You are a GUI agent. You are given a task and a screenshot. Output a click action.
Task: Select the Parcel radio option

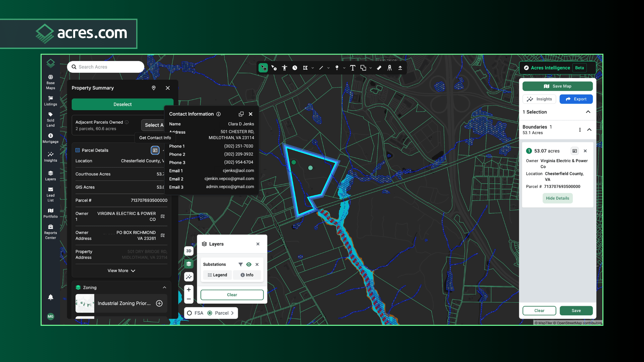[x=210, y=313]
